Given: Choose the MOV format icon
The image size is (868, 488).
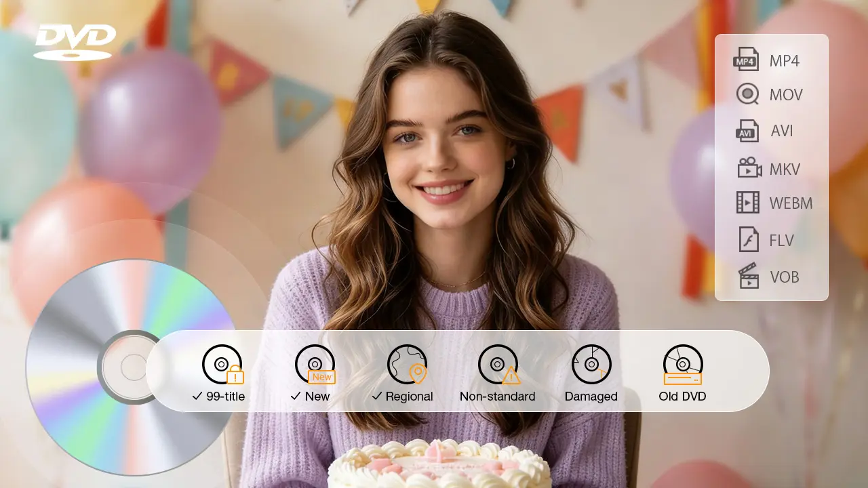Looking at the screenshot, I should pos(747,94).
